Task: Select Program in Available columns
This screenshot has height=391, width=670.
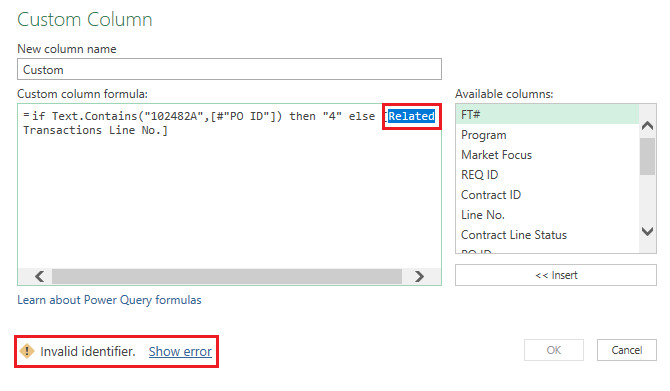Action: [x=547, y=135]
